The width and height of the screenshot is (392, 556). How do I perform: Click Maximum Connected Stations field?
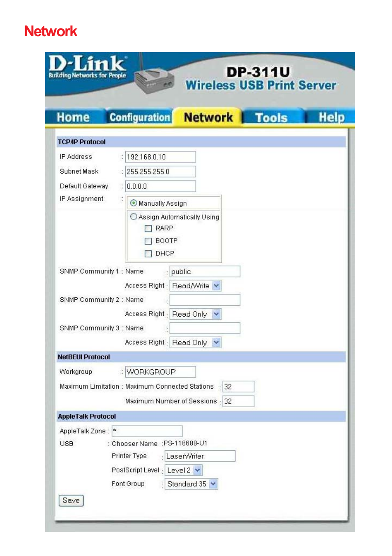[238, 387]
